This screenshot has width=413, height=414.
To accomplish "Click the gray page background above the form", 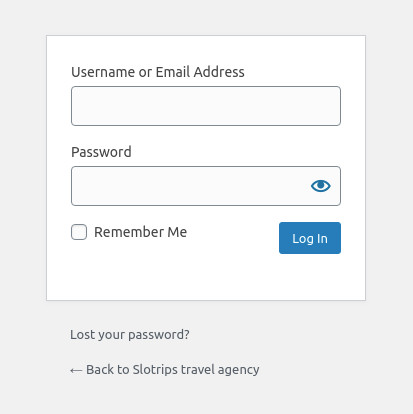I will tap(206, 17).
